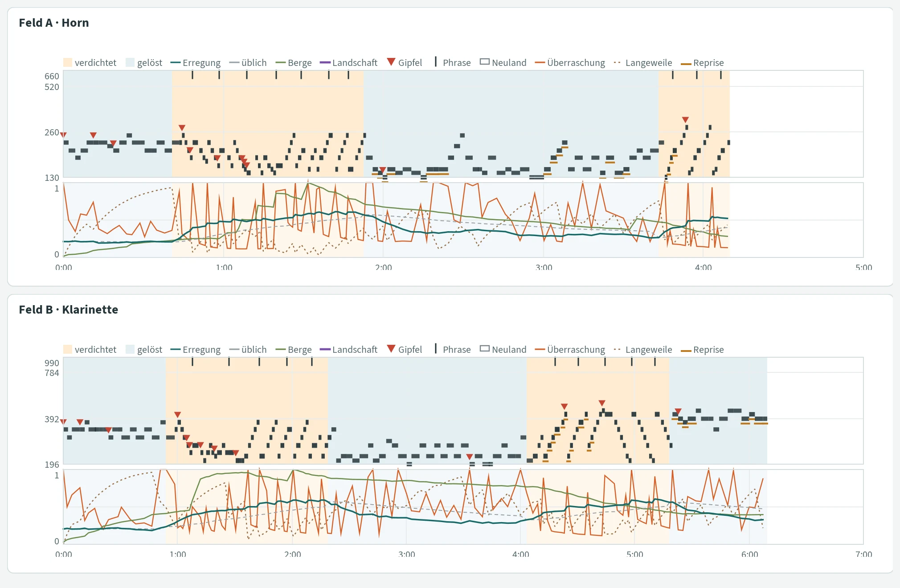Toggle 'verdichtet' legend entry in Feld A Horn
This screenshot has width=900, height=588.
click(x=90, y=63)
